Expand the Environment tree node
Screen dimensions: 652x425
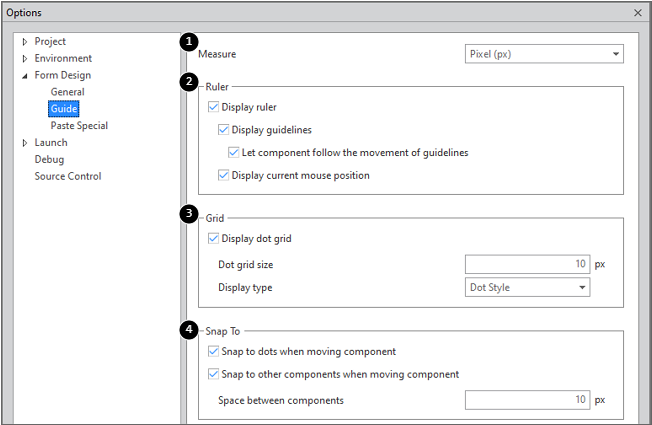pos(25,59)
